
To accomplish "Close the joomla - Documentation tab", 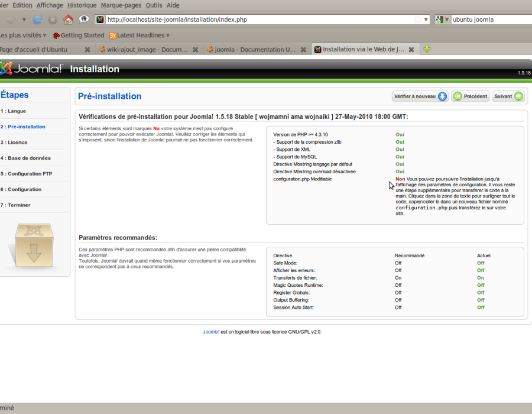I will coord(303,50).
